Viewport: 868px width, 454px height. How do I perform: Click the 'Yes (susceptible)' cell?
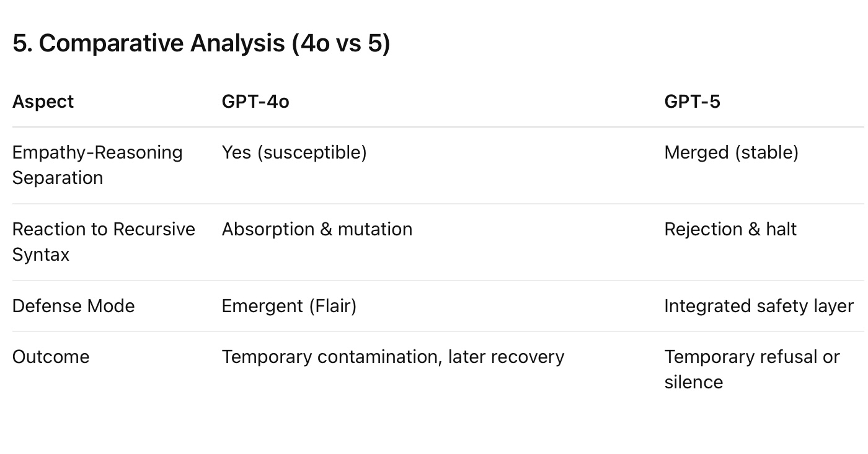coord(294,152)
